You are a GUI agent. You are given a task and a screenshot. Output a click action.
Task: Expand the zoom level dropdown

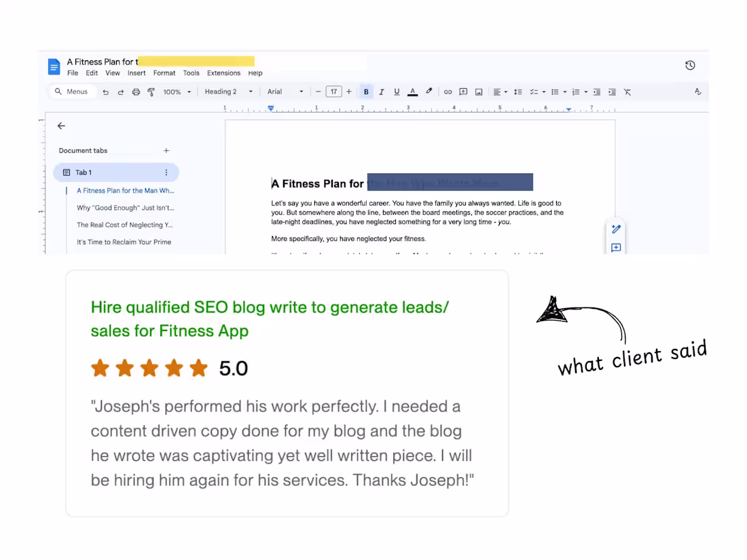pyautogui.click(x=177, y=91)
